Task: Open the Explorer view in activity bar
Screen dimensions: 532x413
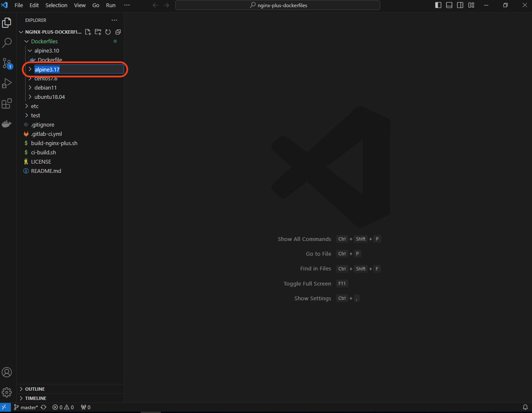Action: (7, 23)
